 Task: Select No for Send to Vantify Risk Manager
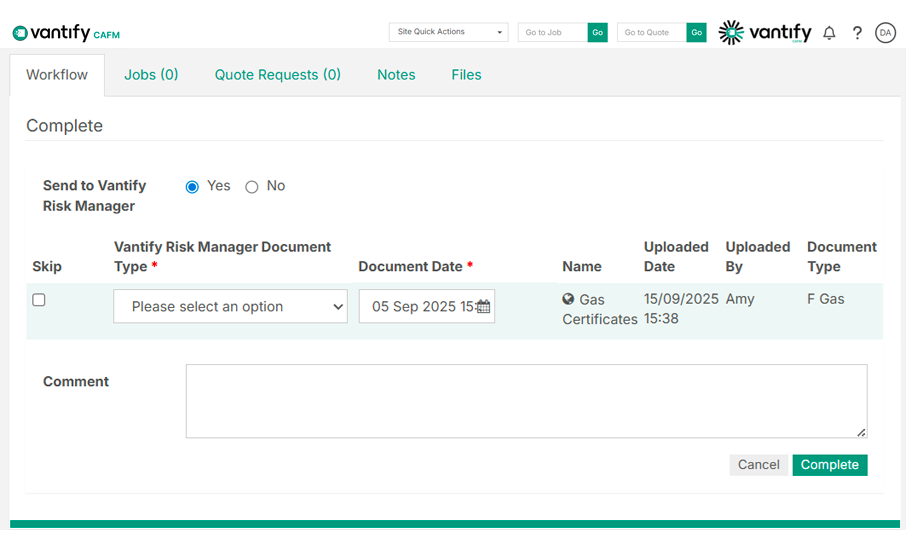click(x=252, y=187)
